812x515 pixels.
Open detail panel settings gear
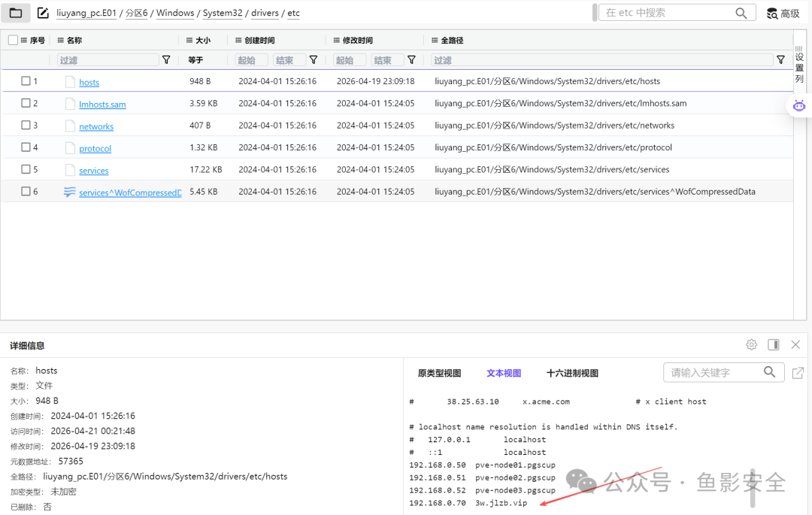(751, 345)
